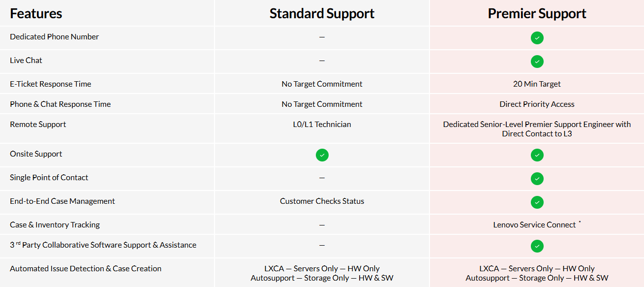Click Standard dash in Dedicated Phone Number row
Screen dimensions: 644x287
pos(322,37)
